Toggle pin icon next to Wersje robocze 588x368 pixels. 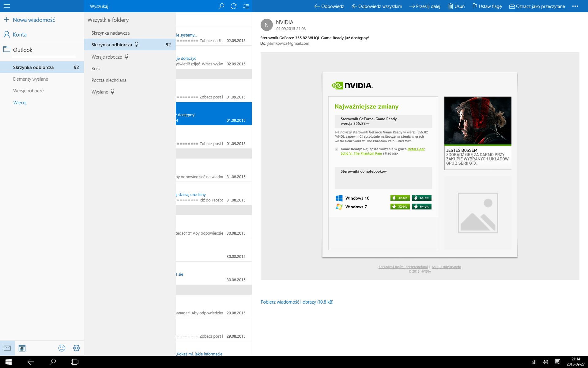click(x=126, y=57)
